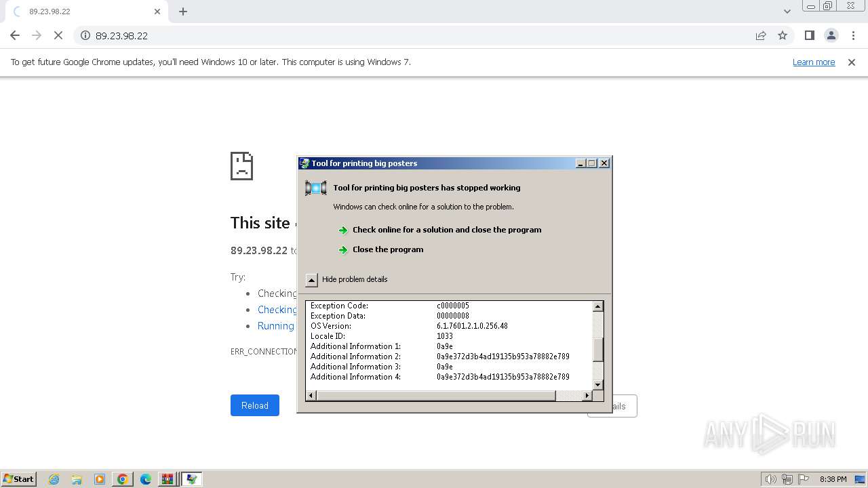Dismiss the Chrome update notification bar
868x488 pixels.
(852, 62)
